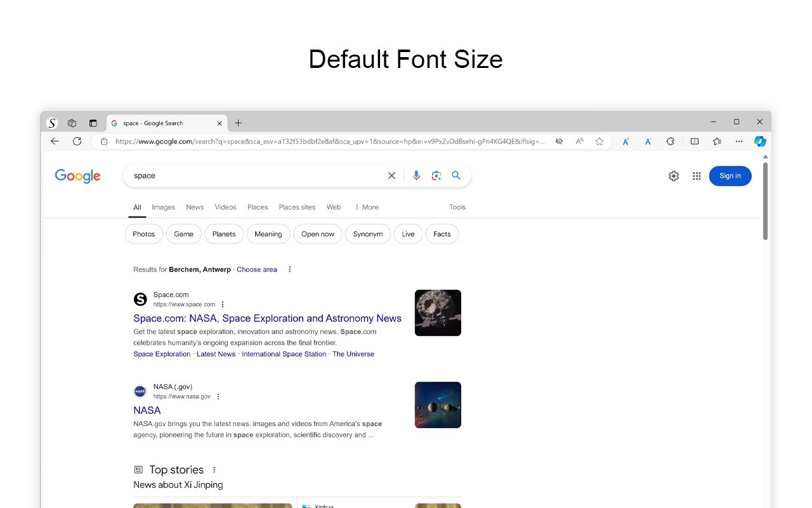The height and width of the screenshot is (508, 812).
Task: Click the Choose area link
Action: point(257,269)
